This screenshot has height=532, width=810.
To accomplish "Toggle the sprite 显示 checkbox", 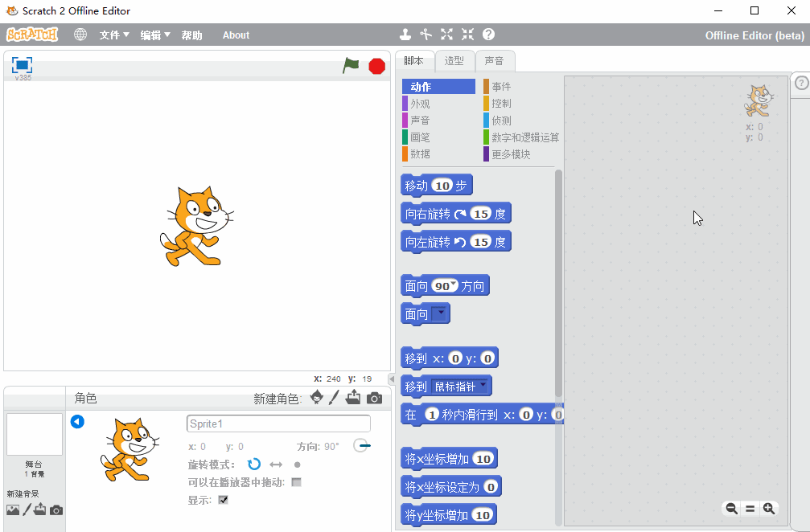I will coord(224,500).
